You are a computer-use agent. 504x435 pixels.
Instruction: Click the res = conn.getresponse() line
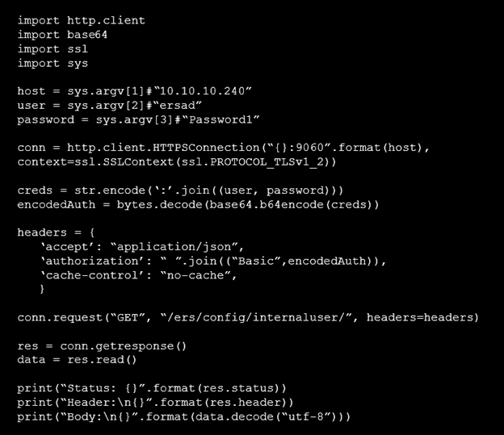point(102,346)
